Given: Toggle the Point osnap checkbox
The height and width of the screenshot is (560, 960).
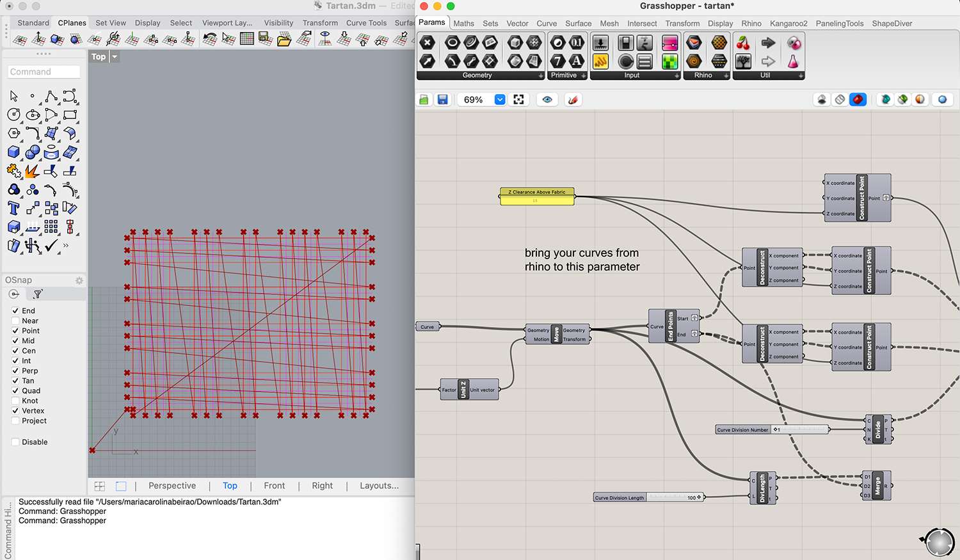Looking at the screenshot, I should click(x=15, y=331).
